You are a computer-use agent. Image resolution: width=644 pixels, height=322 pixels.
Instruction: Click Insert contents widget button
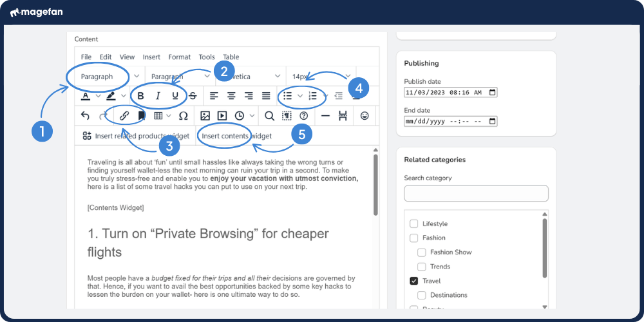click(237, 136)
